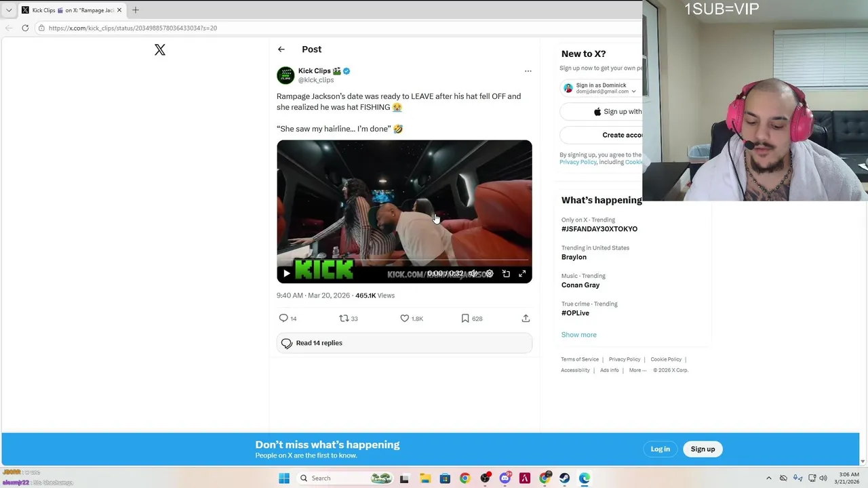Bookmark the post with 628 bookmarks

[465, 318]
